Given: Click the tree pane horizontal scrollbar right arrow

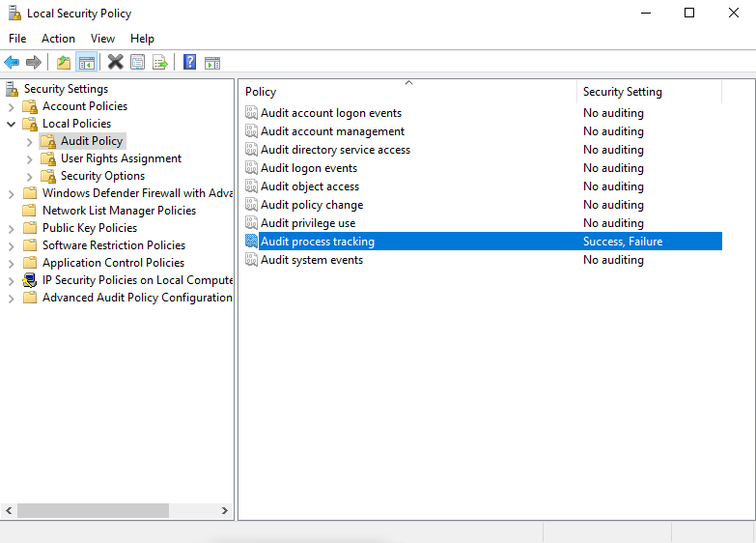Looking at the screenshot, I should (225, 511).
